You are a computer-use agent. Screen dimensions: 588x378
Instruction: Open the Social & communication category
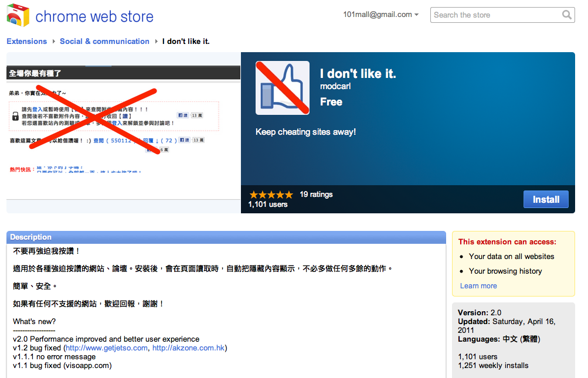tap(104, 41)
